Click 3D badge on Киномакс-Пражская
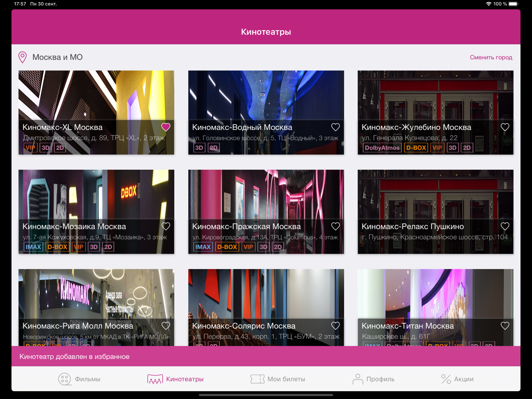532x399 pixels. (x=263, y=247)
